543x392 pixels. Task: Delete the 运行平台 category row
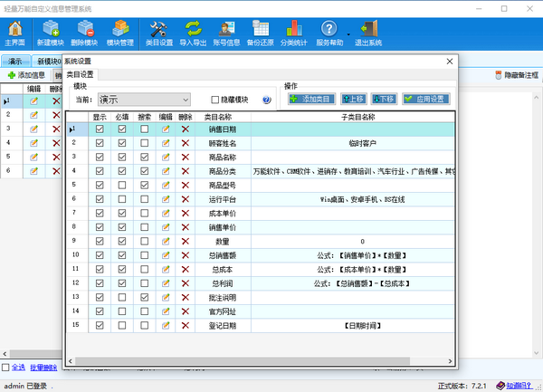pos(186,199)
